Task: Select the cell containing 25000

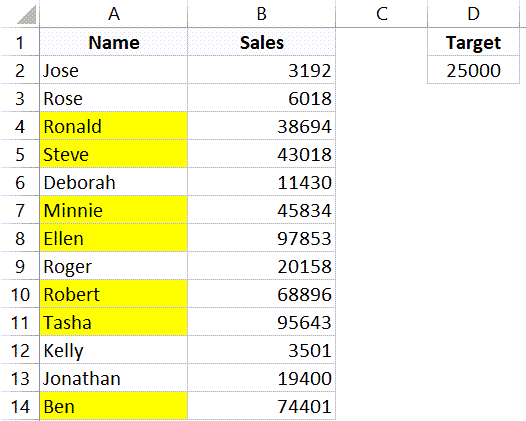Action: 473,70
